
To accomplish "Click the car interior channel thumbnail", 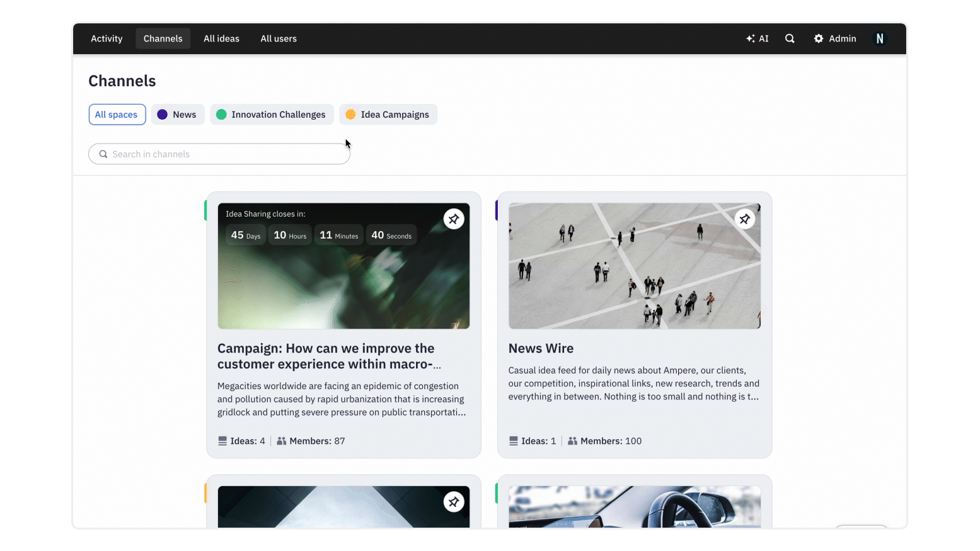I will point(635,507).
